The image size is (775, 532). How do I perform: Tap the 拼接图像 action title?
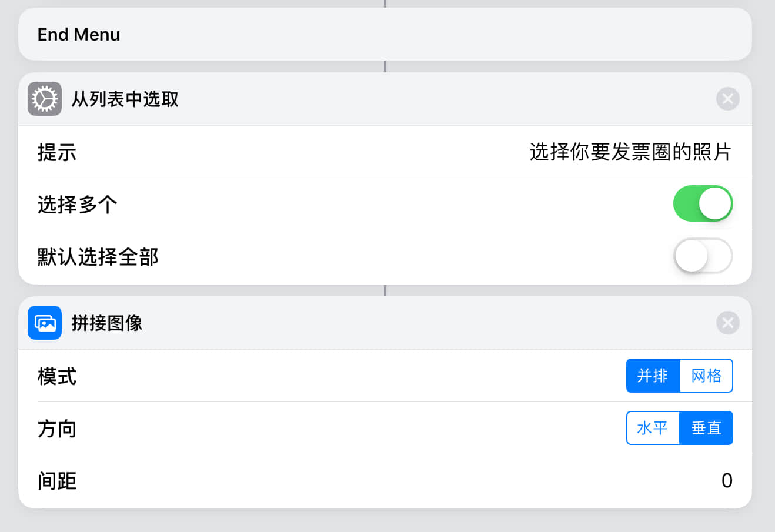[107, 323]
